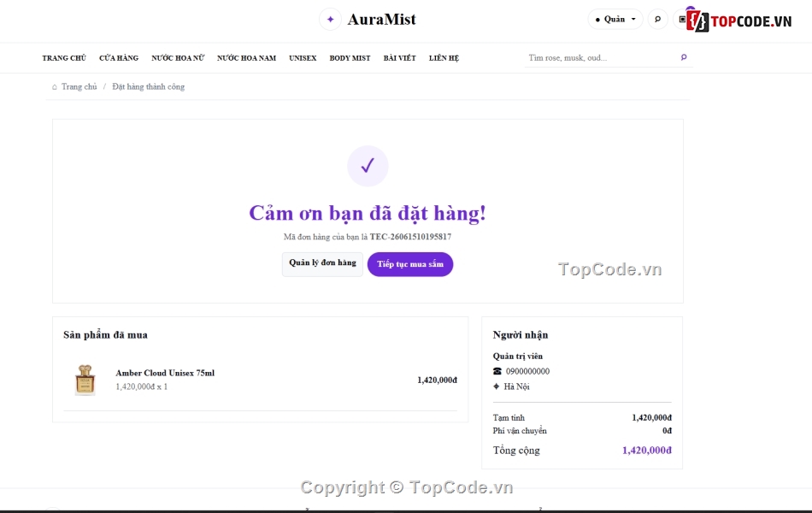Select the Unisex menu item
Viewport: 812px width, 513px height.
(303, 58)
